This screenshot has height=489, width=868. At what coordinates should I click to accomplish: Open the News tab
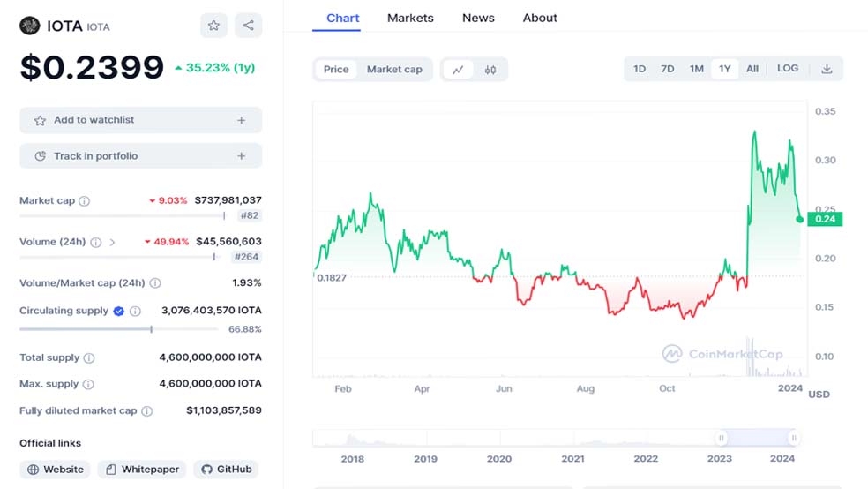click(478, 18)
